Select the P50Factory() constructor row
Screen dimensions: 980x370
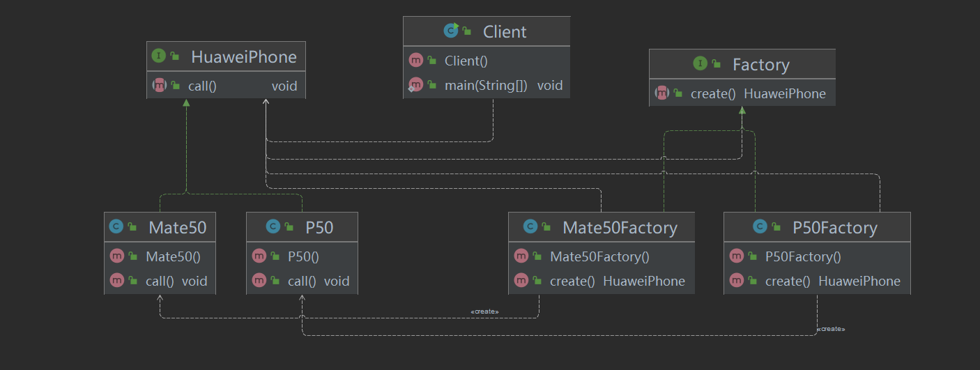click(x=817, y=256)
